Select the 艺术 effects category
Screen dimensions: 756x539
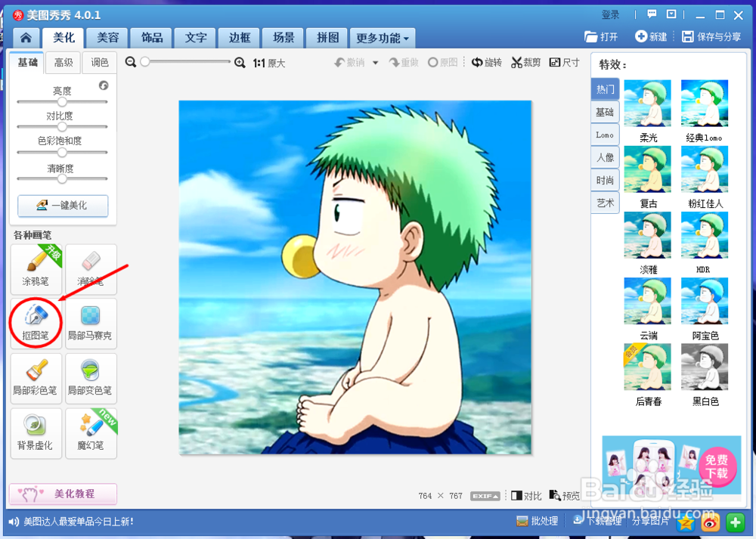605,203
